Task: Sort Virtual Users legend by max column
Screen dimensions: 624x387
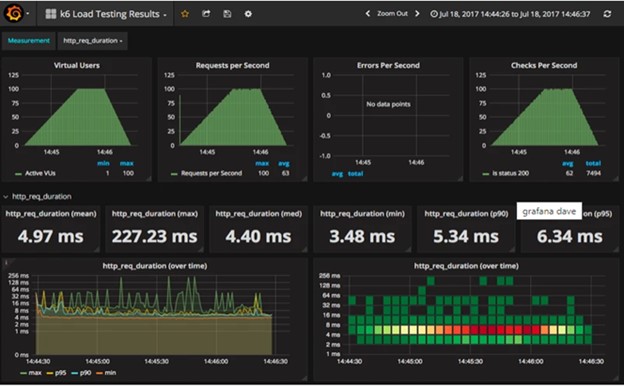Action: tap(127, 163)
